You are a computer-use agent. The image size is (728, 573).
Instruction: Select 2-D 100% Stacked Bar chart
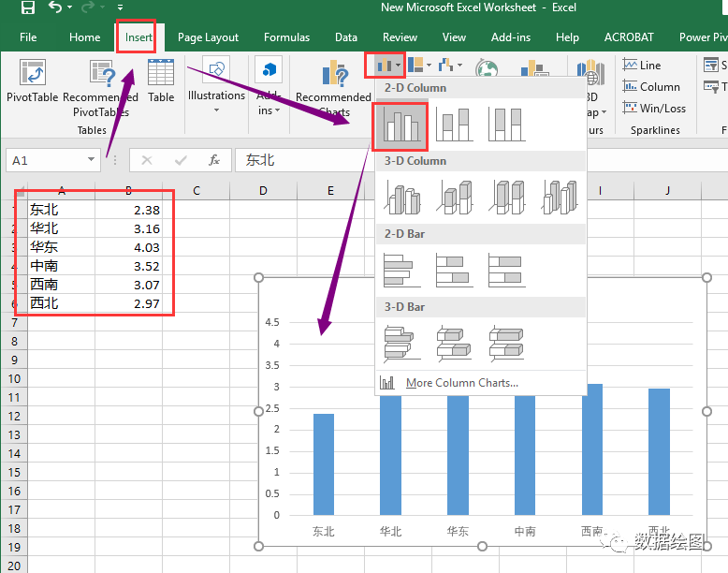point(506,270)
